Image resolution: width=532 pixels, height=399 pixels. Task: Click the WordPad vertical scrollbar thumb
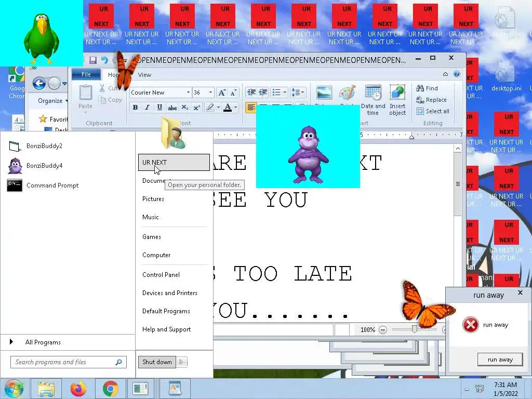[458, 184]
